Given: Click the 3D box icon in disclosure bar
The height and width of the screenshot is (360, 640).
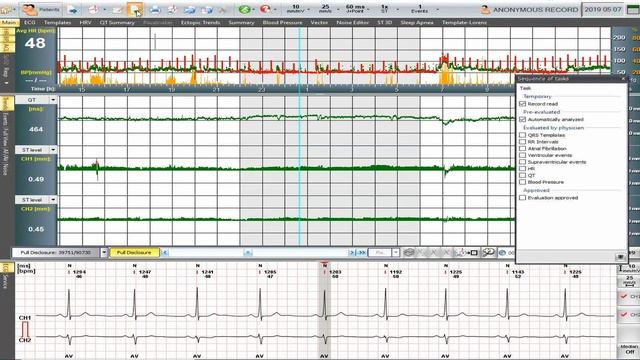Looking at the screenshot, I should pos(409,253).
